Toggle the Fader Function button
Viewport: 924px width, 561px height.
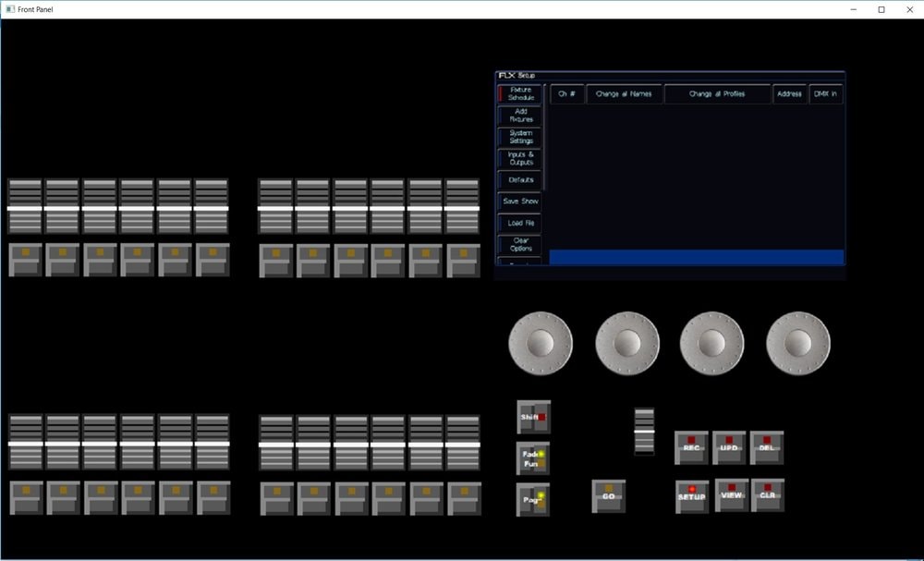(532, 458)
